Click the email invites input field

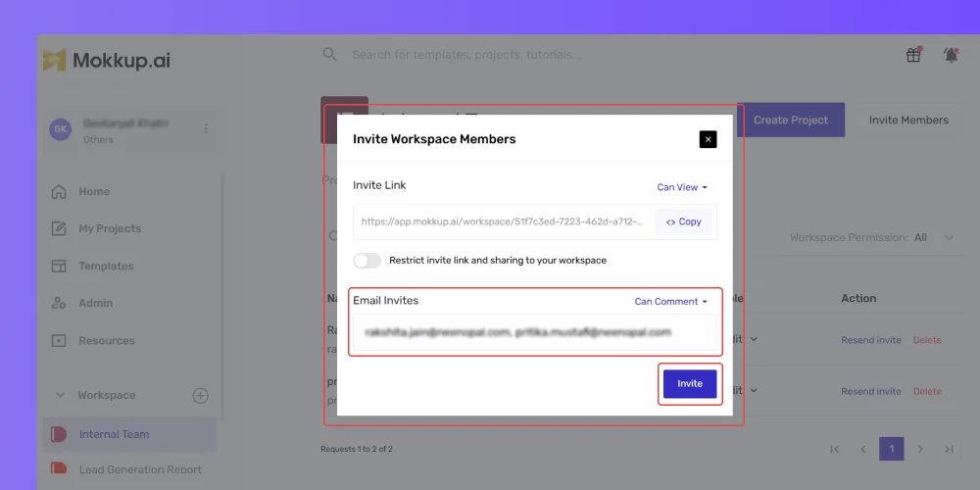point(534,332)
